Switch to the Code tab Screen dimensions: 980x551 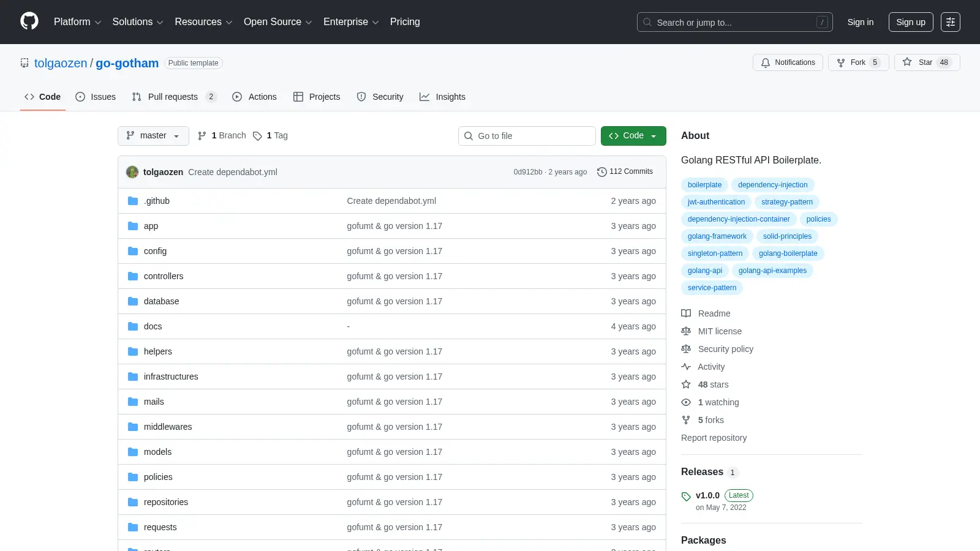pyautogui.click(x=43, y=97)
